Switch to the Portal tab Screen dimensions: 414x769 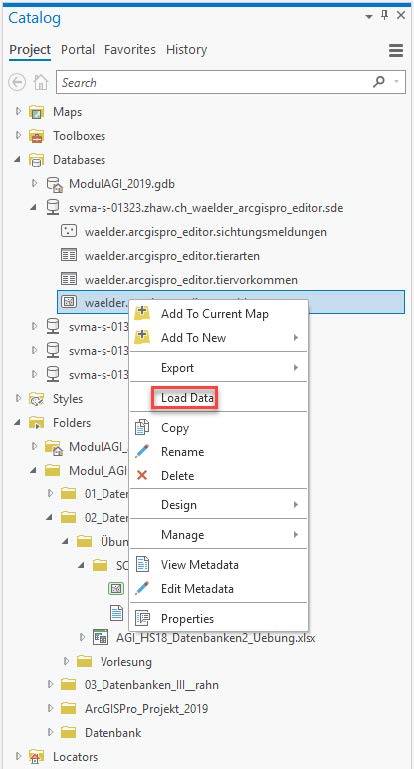pos(78,50)
